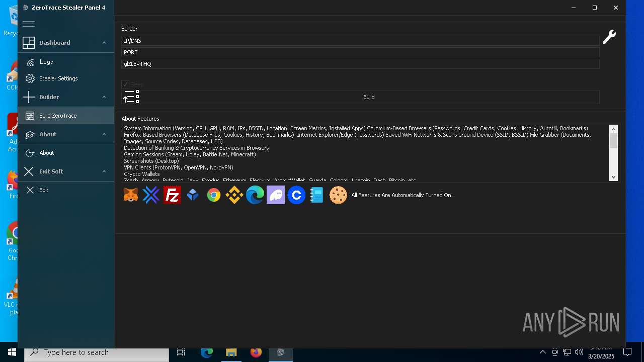The height and width of the screenshot is (362, 644).
Task: Click 'Gaming Sessions' feature line
Action: point(190,154)
